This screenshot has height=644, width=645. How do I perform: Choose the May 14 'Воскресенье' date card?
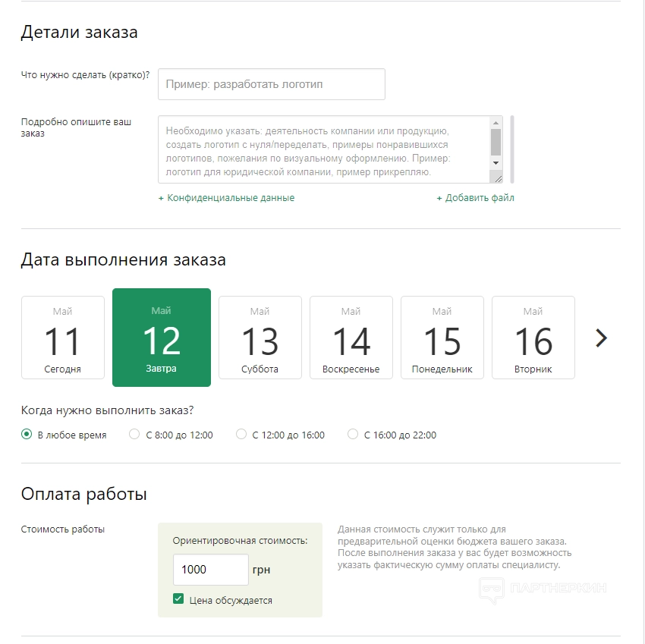click(351, 338)
